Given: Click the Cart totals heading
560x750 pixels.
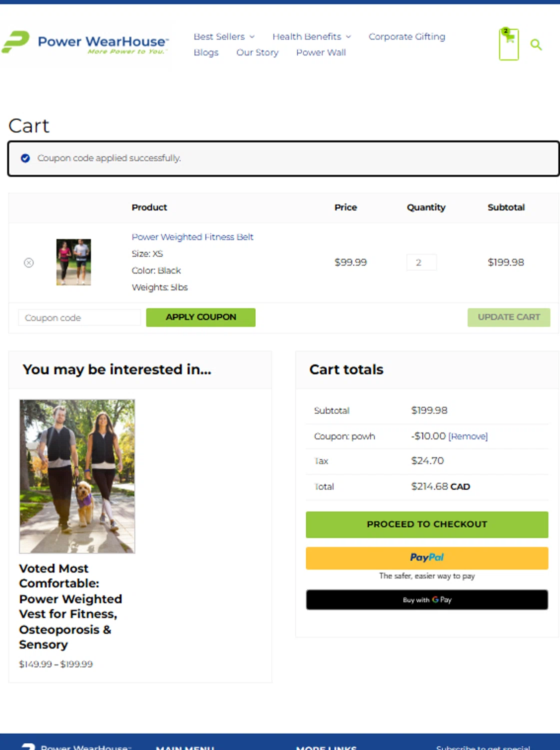Looking at the screenshot, I should coord(346,369).
